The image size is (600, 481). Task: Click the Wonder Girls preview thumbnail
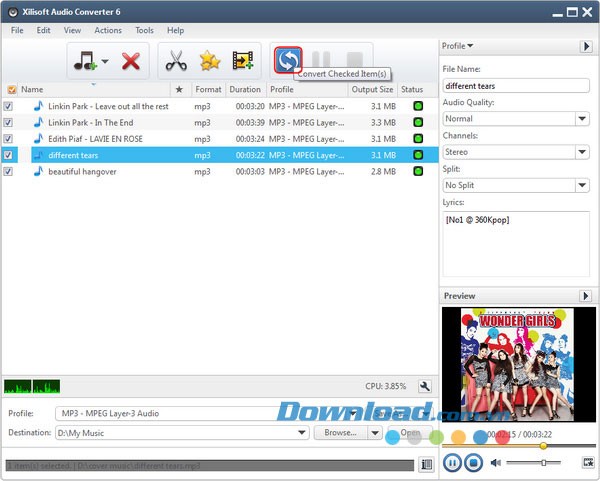[518, 364]
